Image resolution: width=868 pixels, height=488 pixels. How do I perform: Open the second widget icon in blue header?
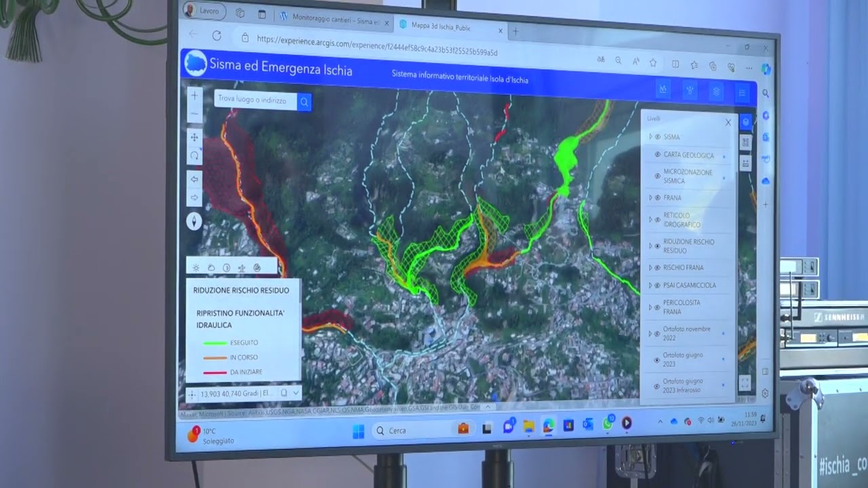(x=690, y=91)
